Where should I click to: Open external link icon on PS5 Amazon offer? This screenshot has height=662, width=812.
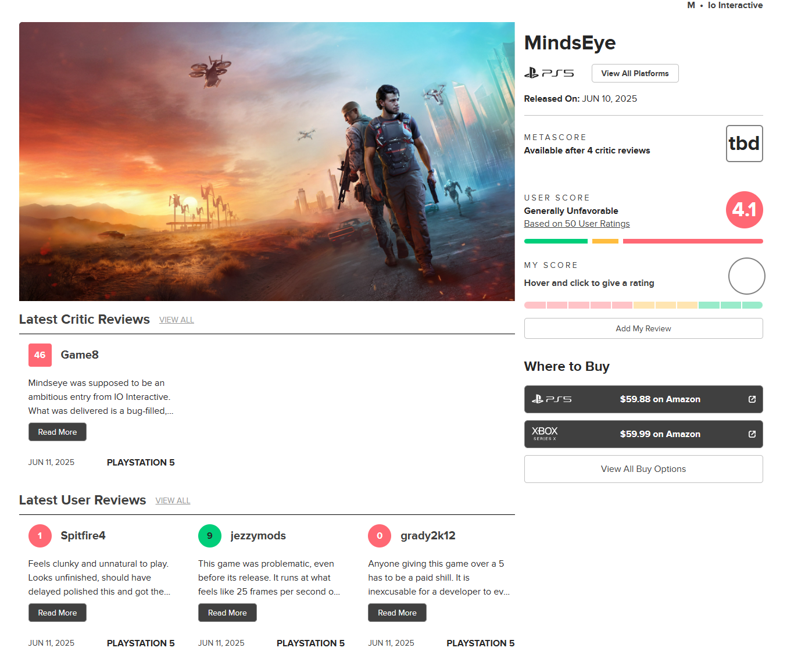[x=752, y=399]
